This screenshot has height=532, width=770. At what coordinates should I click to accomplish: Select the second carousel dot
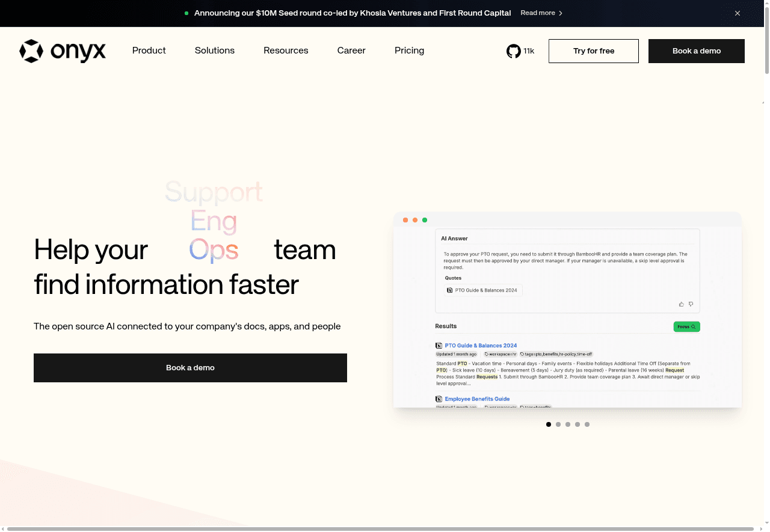click(x=558, y=424)
